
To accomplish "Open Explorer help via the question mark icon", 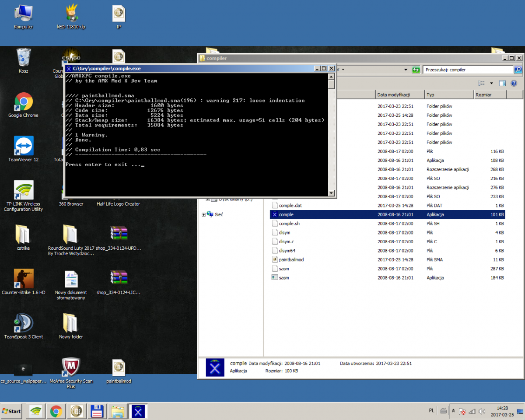I will (x=514, y=83).
